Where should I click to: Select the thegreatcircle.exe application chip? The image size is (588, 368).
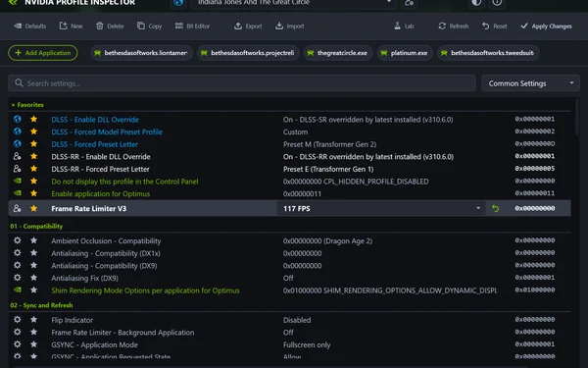(338, 53)
